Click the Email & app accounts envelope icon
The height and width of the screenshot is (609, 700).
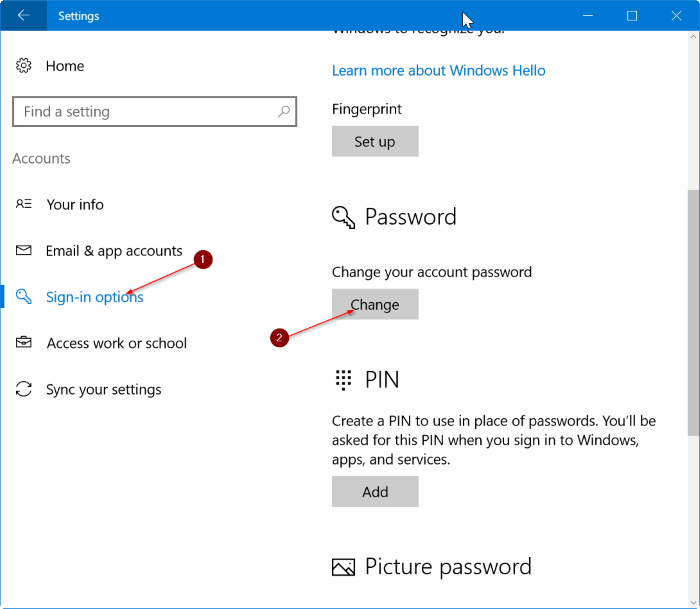[x=24, y=250]
